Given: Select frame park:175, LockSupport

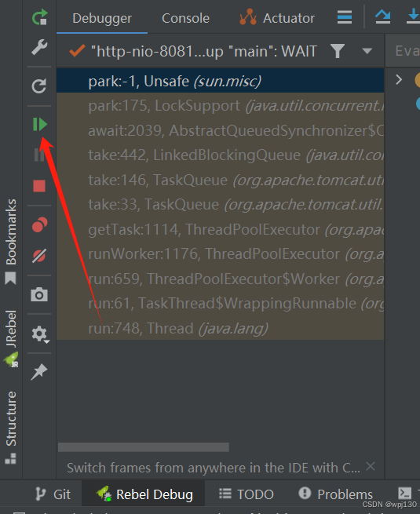Looking at the screenshot, I should coord(220,106).
